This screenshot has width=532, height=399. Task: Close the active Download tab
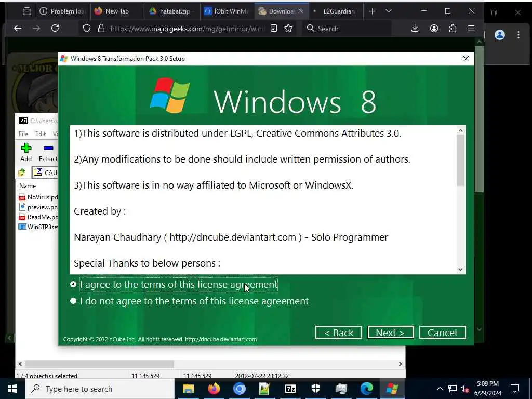[x=301, y=11]
